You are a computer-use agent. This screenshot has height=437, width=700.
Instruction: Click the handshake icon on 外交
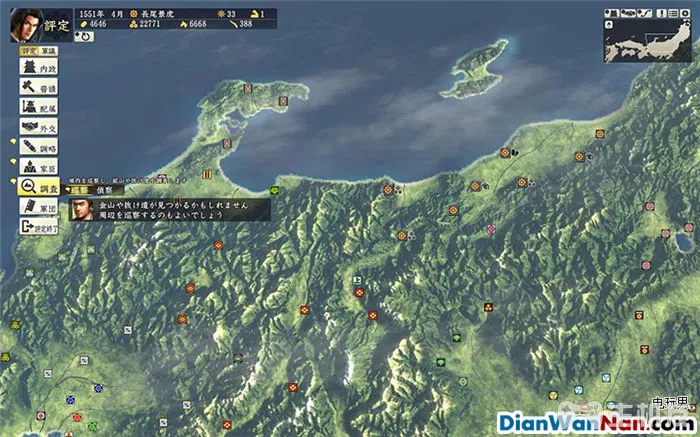pyautogui.click(x=30, y=126)
